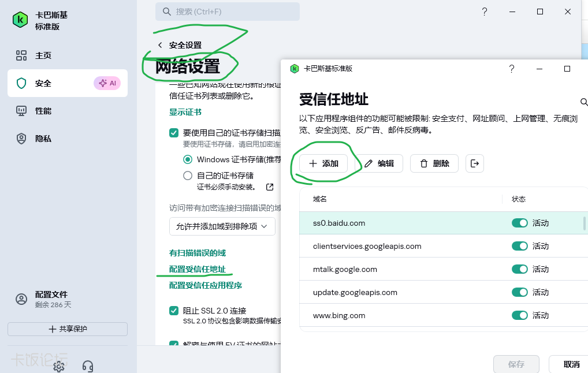The width and height of the screenshot is (588, 373).
Task: Click the 共享保护 button
Action: click(x=68, y=329)
